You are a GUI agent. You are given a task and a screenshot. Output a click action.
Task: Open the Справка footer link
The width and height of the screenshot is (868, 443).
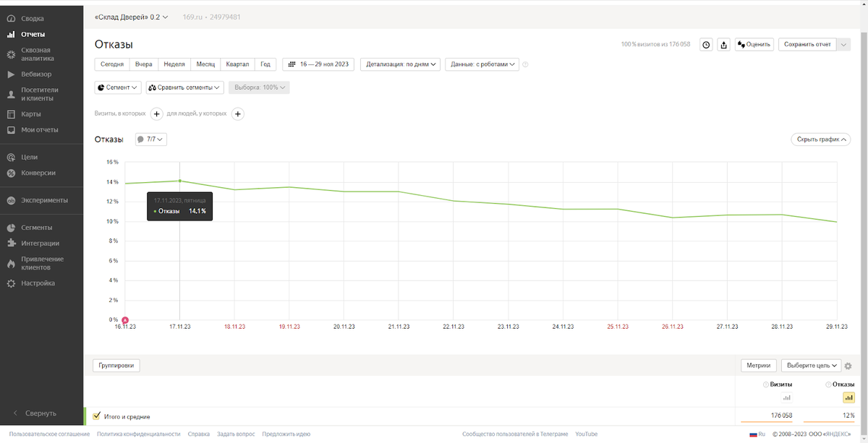(x=199, y=434)
